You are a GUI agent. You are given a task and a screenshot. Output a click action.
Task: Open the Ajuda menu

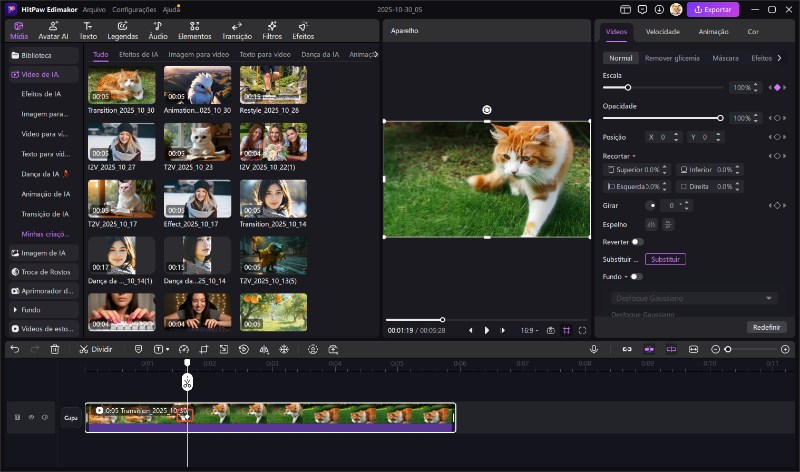pos(171,9)
